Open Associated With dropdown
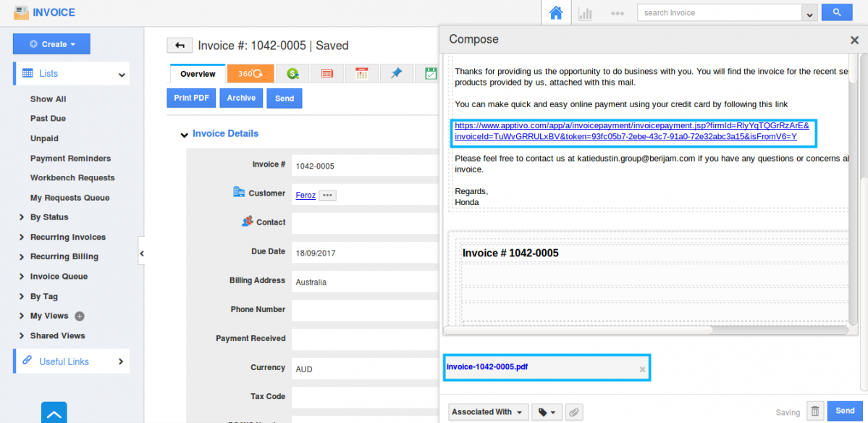 tap(487, 412)
